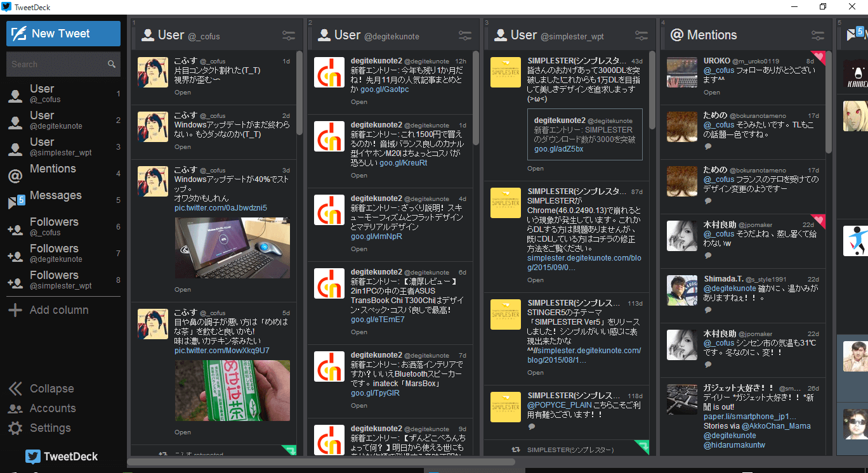This screenshot has width=868, height=473.
Task: Click the @ icon in Mentions header
Action: pyautogui.click(x=676, y=35)
